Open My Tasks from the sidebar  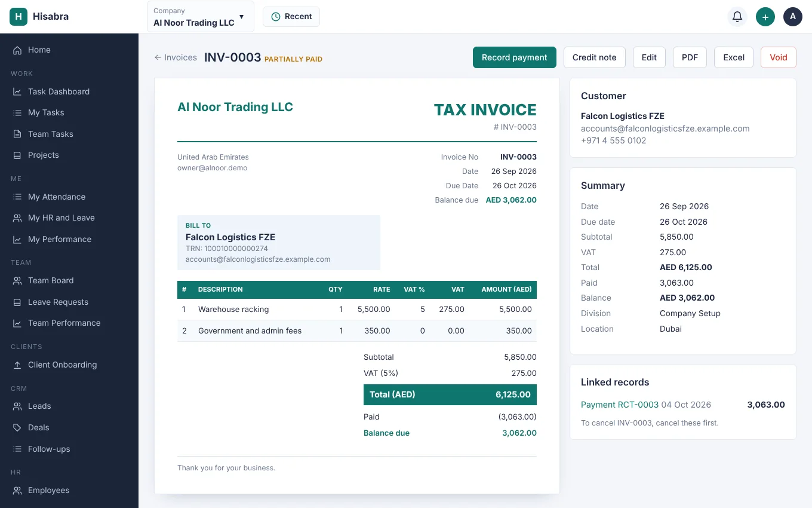coord(69,113)
